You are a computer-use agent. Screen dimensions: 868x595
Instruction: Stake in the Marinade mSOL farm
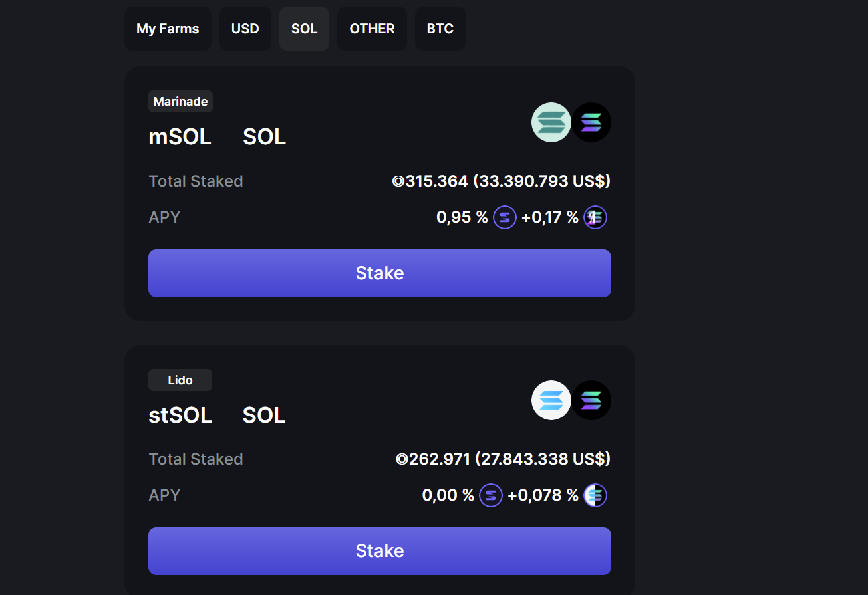pyautogui.click(x=380, y=273)
